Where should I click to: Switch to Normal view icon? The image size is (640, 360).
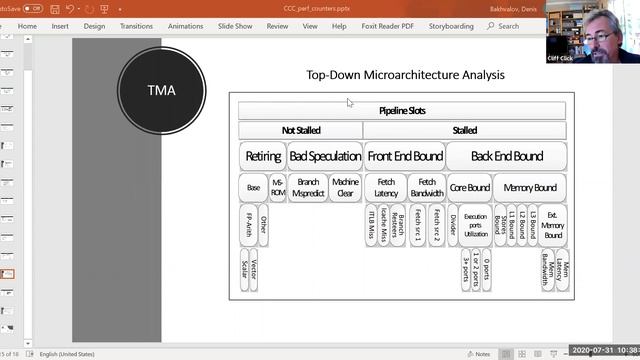tap(506, 354)
